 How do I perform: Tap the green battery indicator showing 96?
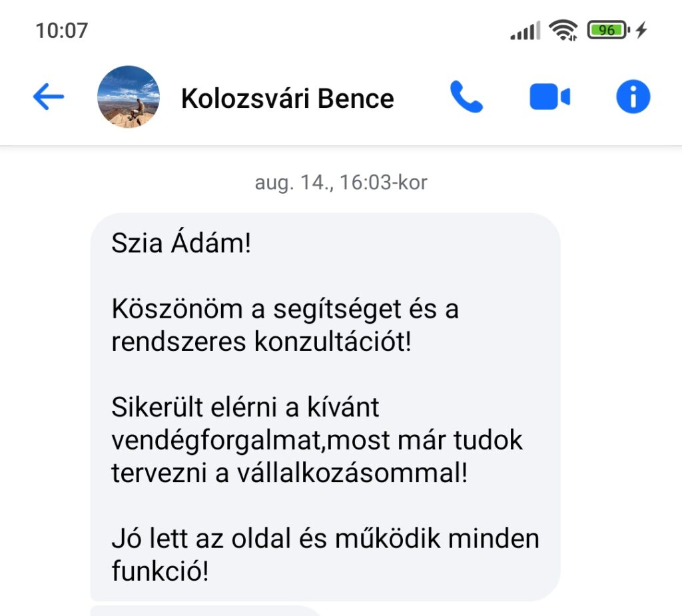(x=607, y=30)
